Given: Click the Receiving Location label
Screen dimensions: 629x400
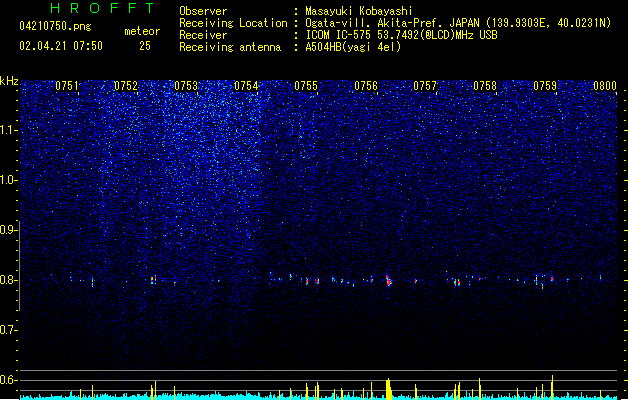Looking at the screenshot, I should click(233, 23).
